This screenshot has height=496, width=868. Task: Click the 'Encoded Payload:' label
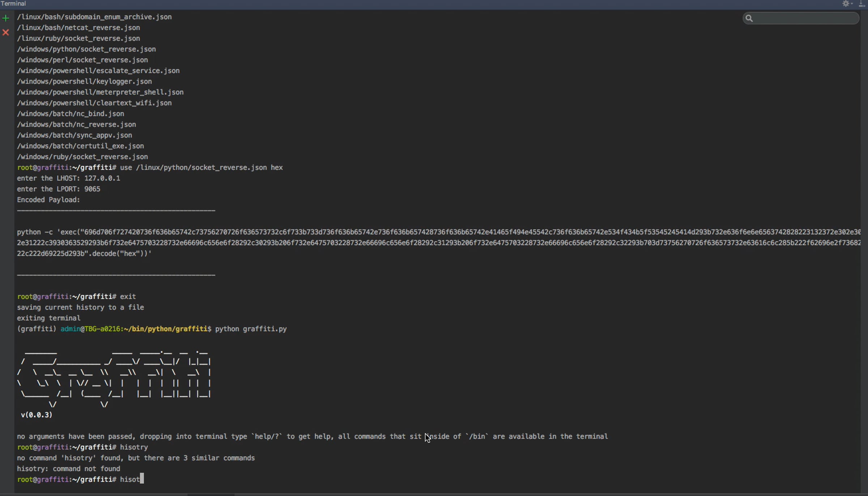(48, 200)
